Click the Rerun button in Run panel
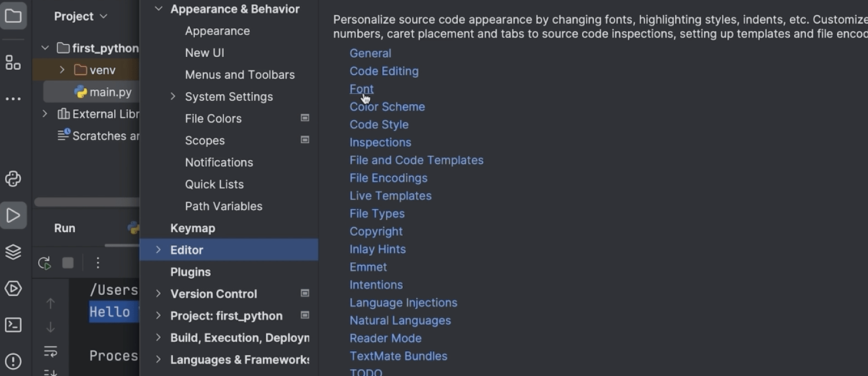The image size is (868, 376). tap(44, 263)
